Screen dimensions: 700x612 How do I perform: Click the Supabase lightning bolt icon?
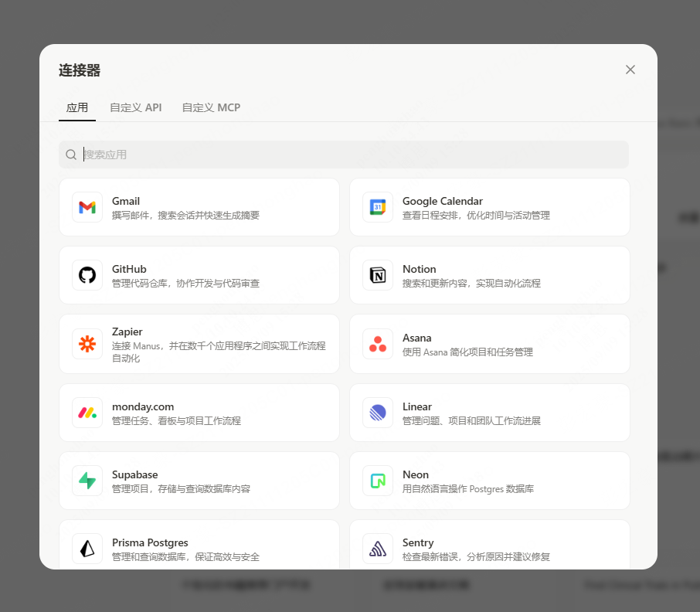coord(87,481)
